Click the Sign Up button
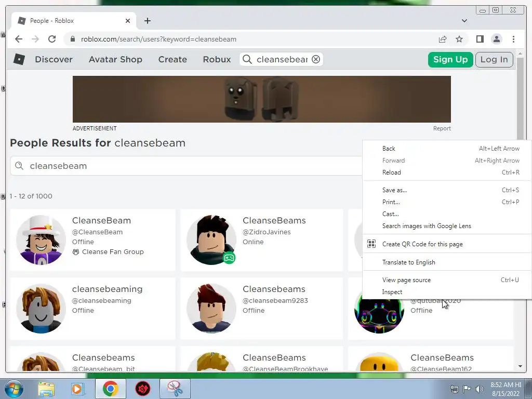 pyautogui.click(x=450, y=59)
